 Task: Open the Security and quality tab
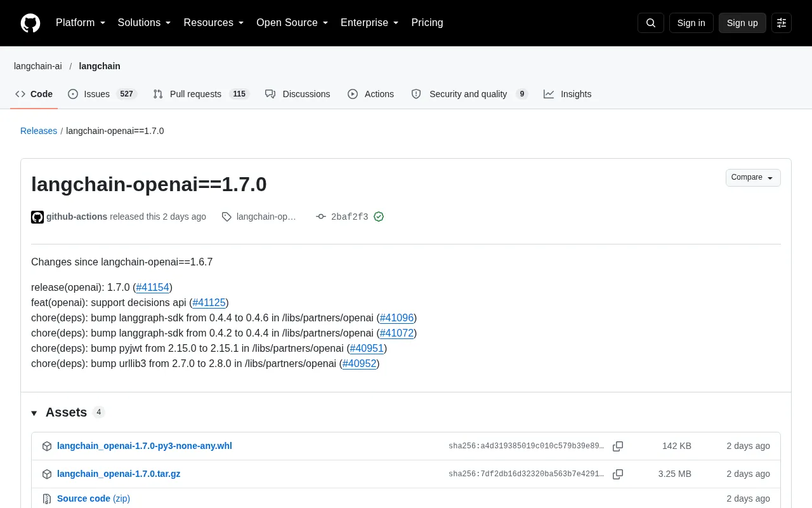pos(469,94)
